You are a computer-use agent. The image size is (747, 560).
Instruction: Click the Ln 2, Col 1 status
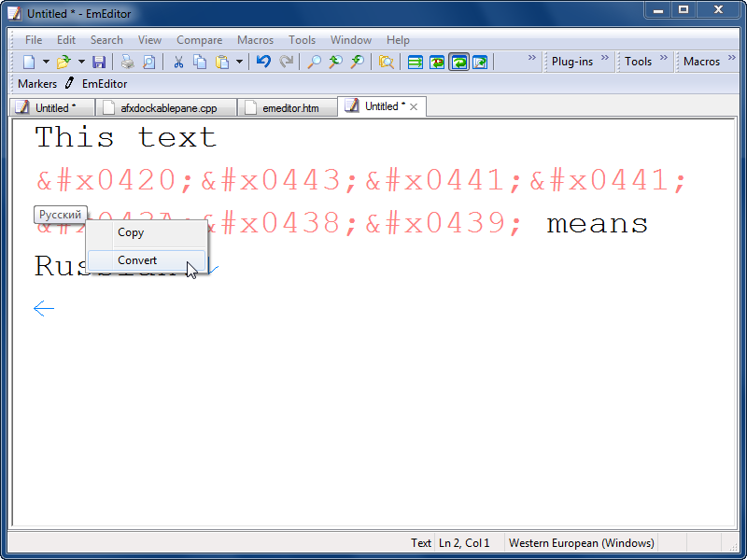pos(464,543)
